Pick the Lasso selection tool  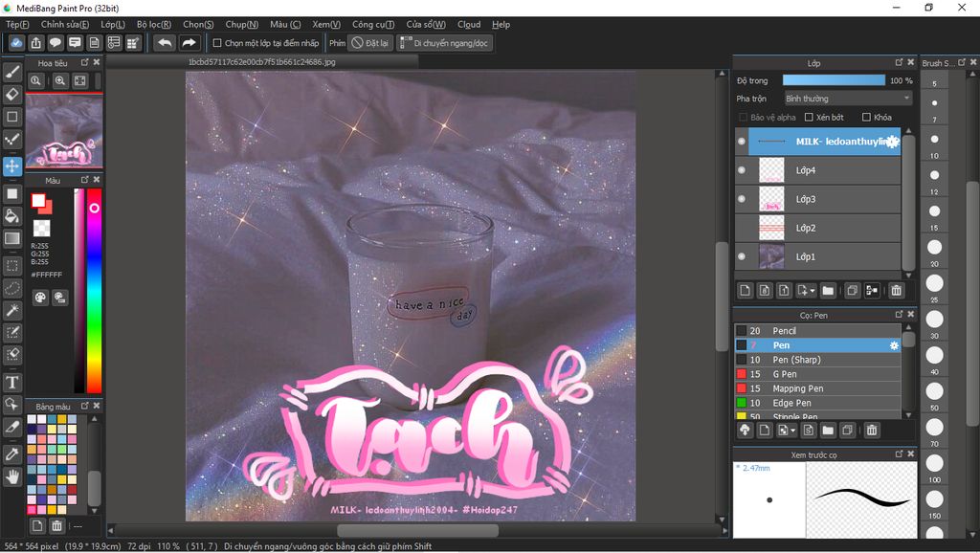11,288
